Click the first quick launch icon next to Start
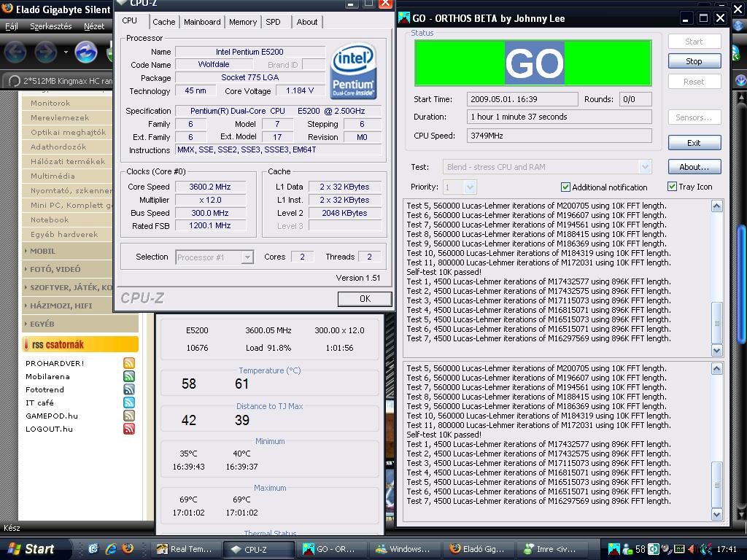 93,548
